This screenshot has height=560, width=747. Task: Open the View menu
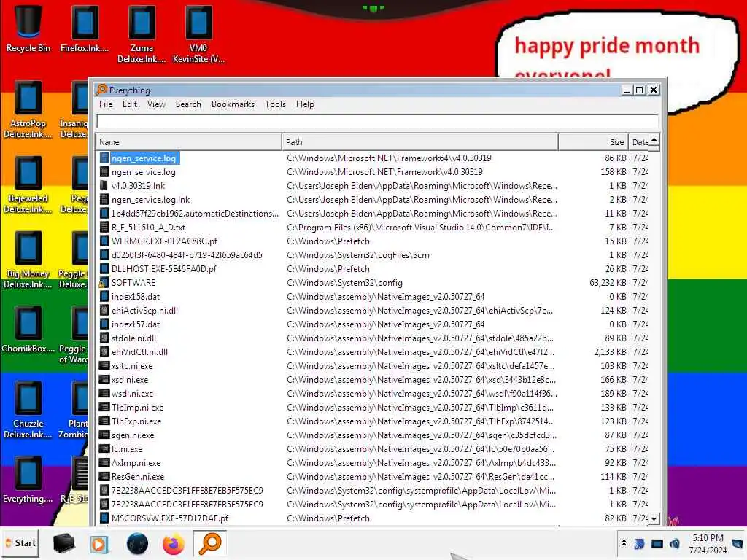tap(156, 104)
